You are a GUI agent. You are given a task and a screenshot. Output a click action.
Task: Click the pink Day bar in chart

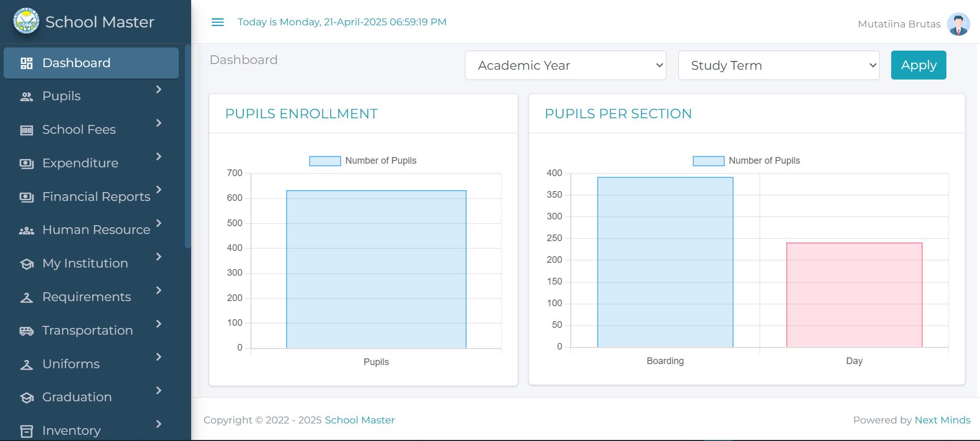click(854, 294)
